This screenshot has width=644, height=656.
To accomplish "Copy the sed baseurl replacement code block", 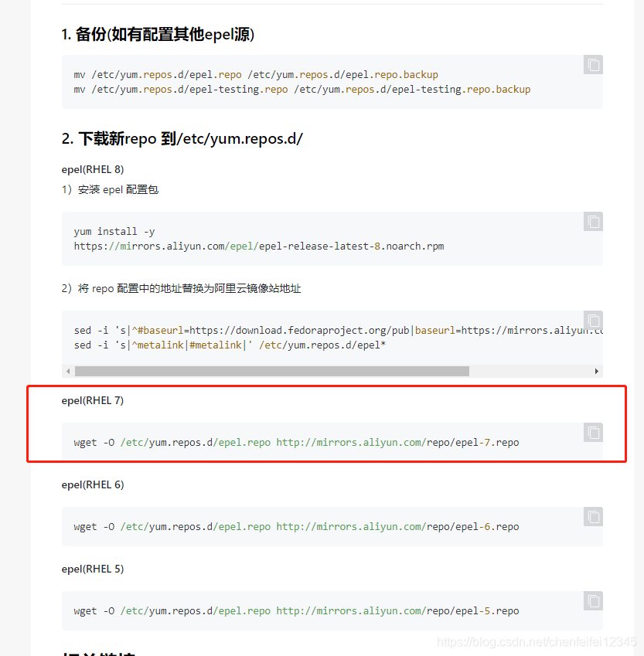I will (x=593, y=321).
